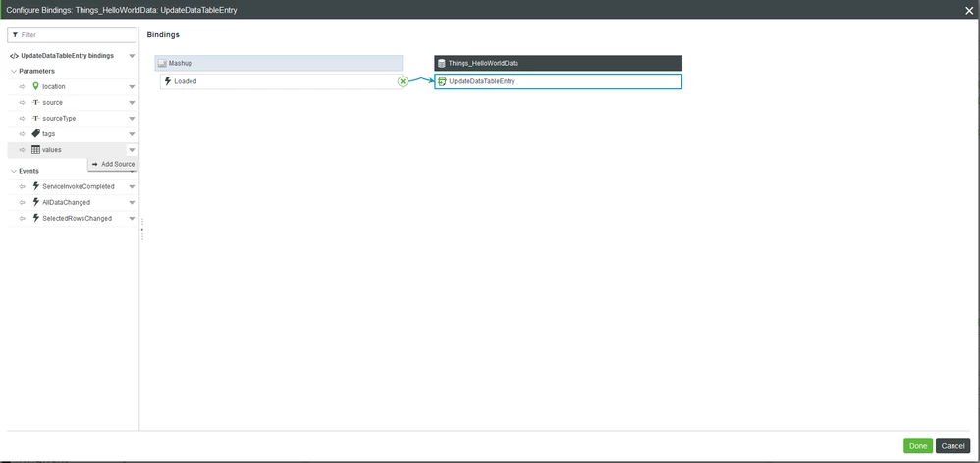The image size is (980, 463).
Task: Click the UpdateDataTableEntry bindings heading
Action: click(68, 56)
